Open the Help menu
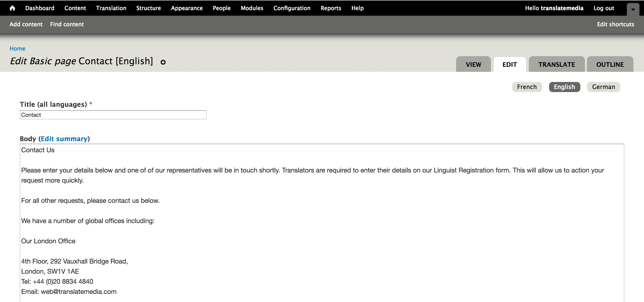 click(358, 8)
